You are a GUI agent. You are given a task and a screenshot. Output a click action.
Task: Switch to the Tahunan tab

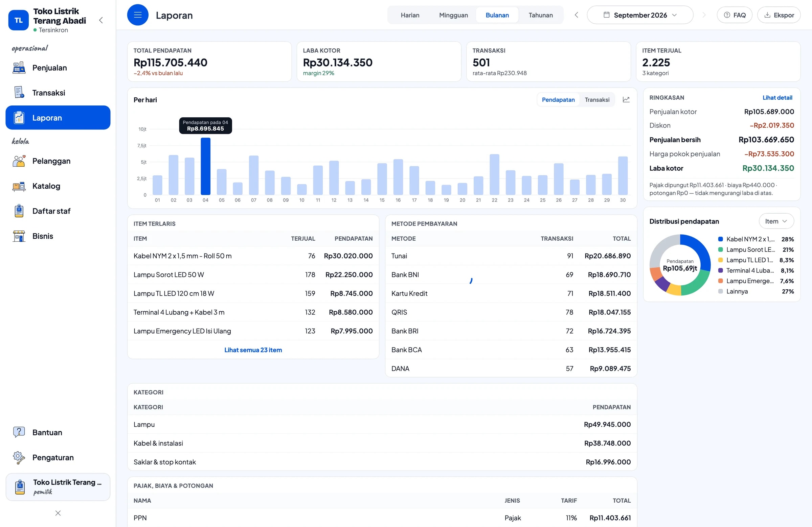(x=541, y=15)
